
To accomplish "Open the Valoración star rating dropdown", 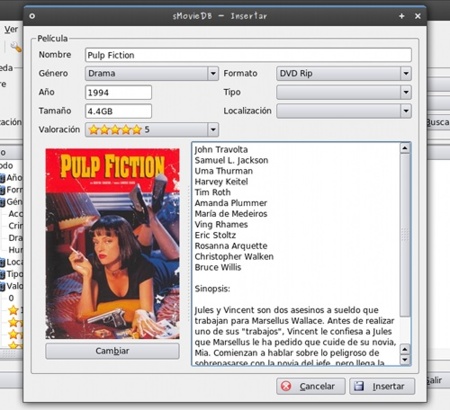I will click(x=152, y=130).
